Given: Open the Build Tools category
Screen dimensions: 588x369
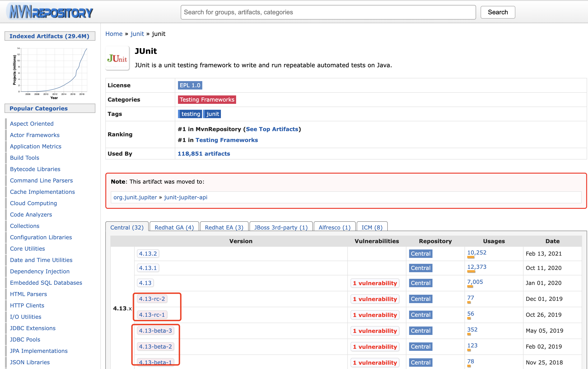Looking at the screenshot, I should (24, 158).
